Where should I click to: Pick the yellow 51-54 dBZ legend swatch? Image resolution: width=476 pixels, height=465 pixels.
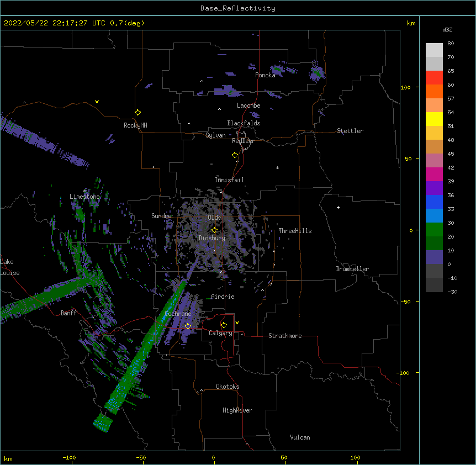434,119
